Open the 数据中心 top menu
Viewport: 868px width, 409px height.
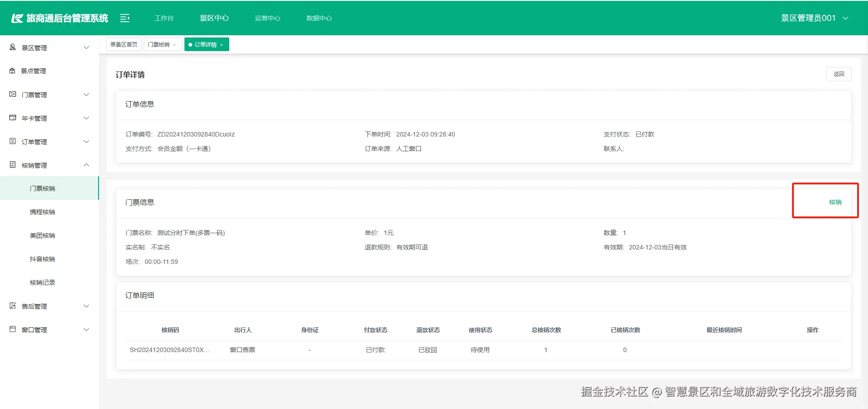(x=319, y=18)
